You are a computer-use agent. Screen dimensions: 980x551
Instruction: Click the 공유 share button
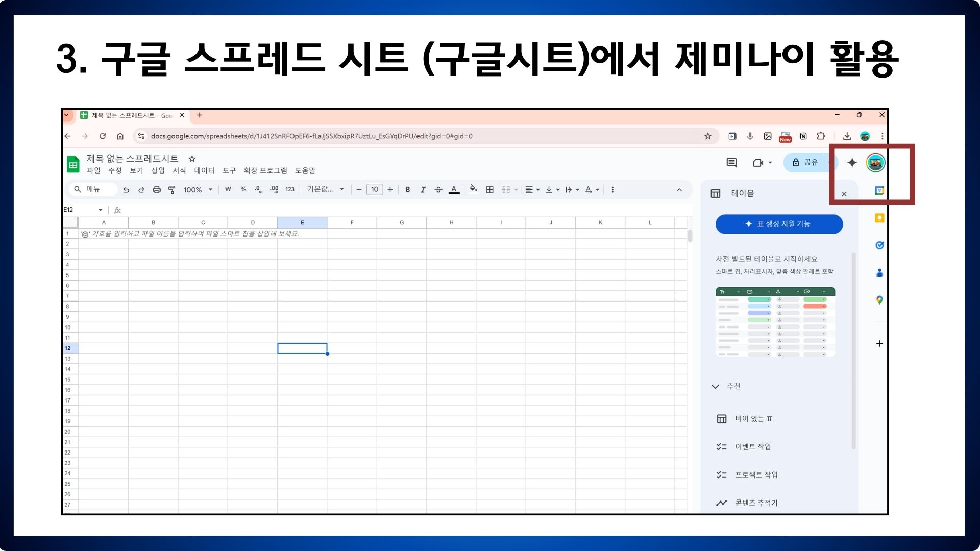[x=805, y=163]
